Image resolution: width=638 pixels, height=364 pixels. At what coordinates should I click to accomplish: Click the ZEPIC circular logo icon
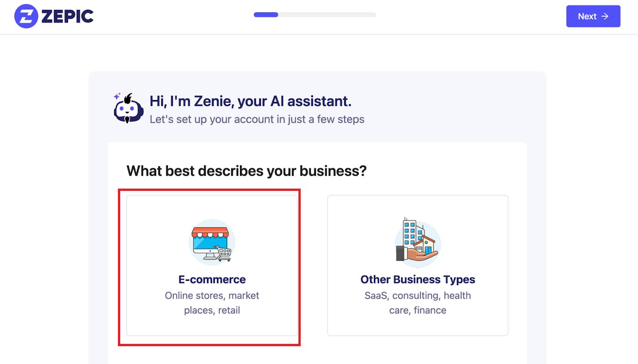pos(26,16)
